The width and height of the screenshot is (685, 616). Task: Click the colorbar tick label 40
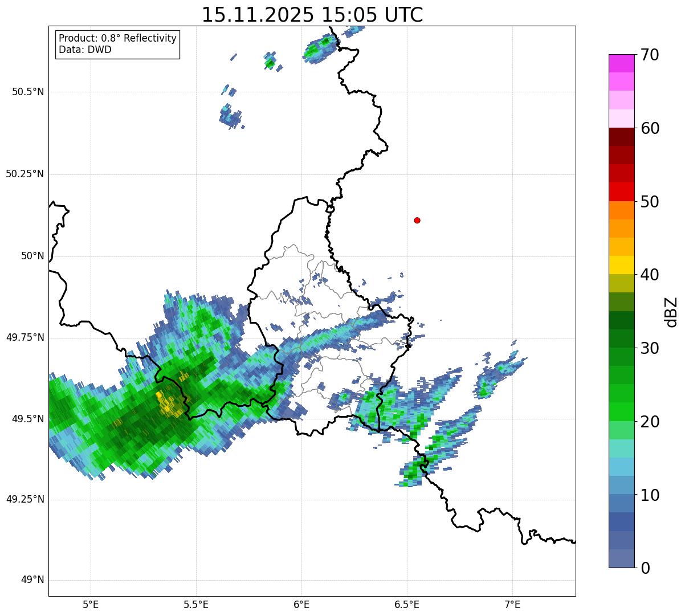(x=650, y=275)
